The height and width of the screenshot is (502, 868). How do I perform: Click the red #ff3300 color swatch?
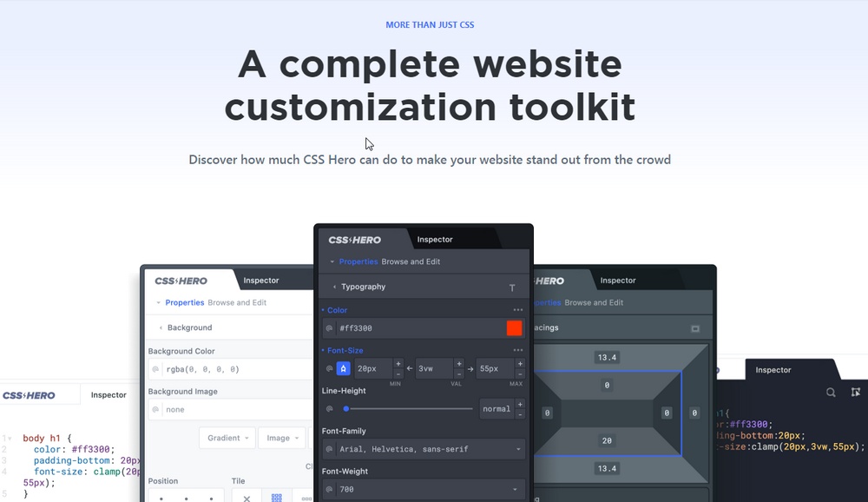[x=514, y=328]
